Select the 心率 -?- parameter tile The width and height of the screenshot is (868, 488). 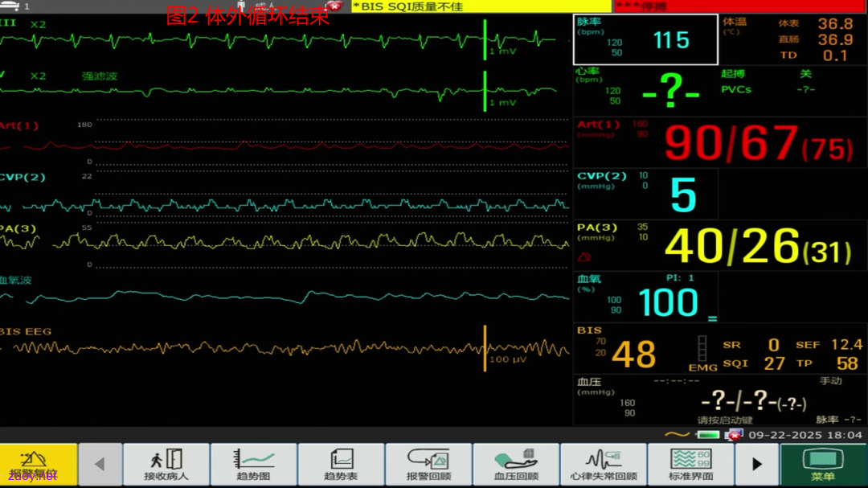645,91
